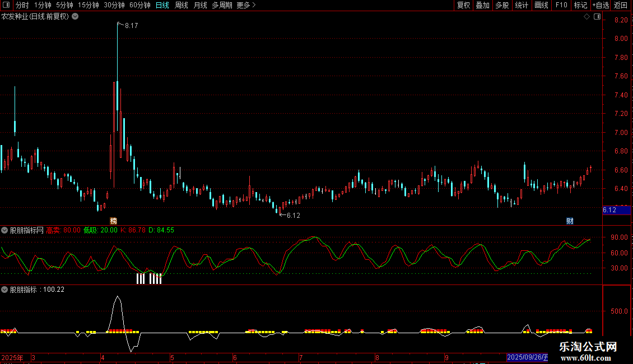Click the 标记 mark button
Viewport: 633px width, 364px height.
coord(580,5)
